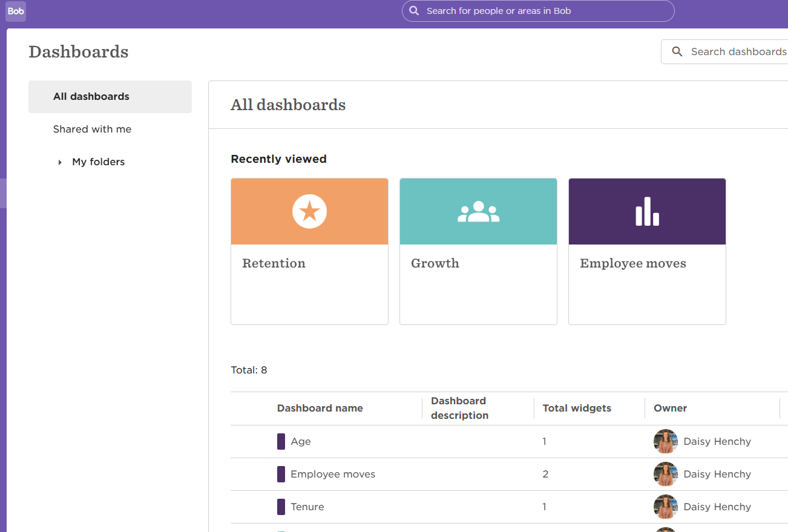Open My folders in the sidebar
The height and width of the screenshot is (532, 788).
click(98, 162)
